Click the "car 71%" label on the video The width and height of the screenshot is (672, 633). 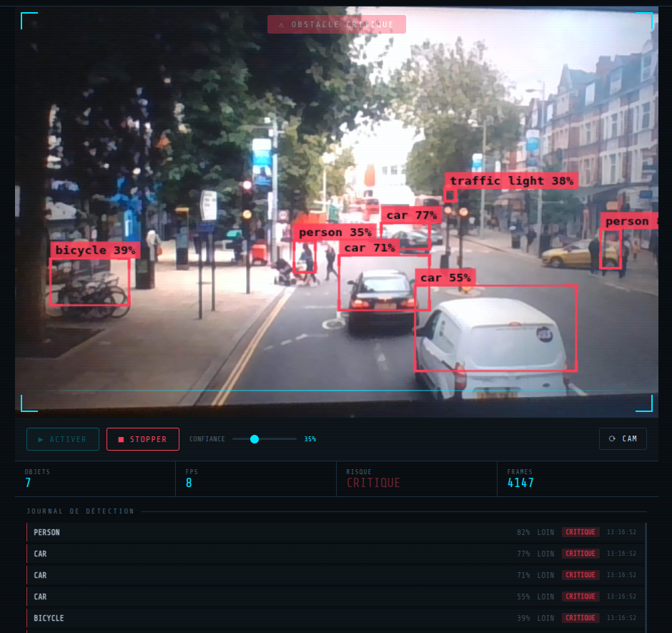click(x=370, y=248)
